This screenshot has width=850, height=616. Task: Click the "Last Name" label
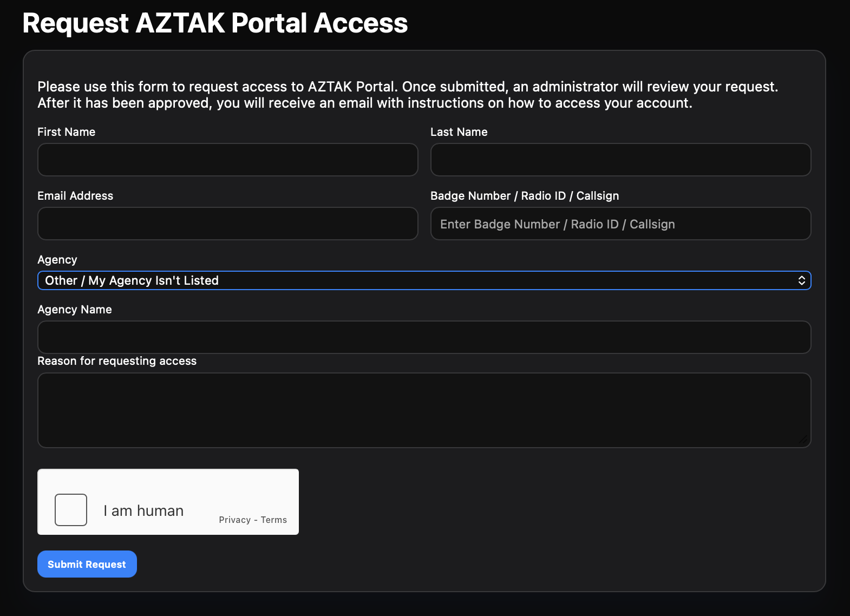click(x=459, y=132)
